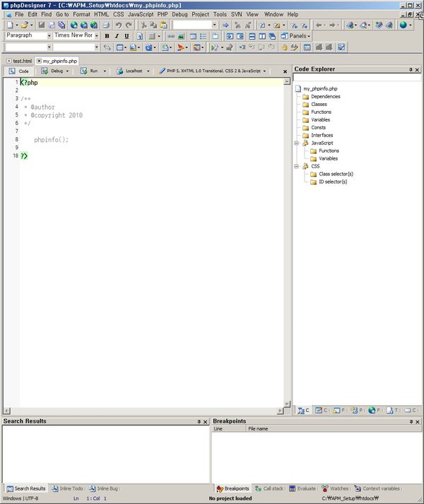Toggle Bold formatting
Screen dimensions: 424x504
tap(107, 36)
